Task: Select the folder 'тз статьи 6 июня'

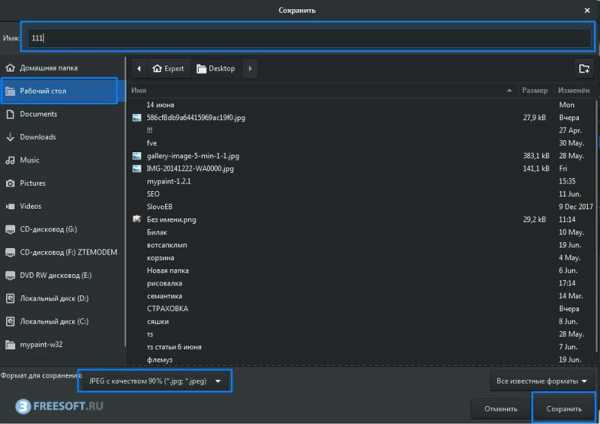Action: click(174, 347)
